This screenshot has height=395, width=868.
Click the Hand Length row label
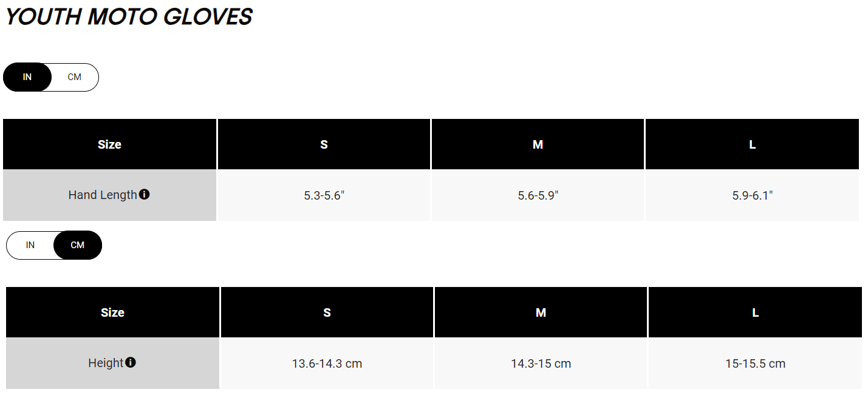[x=103, y=195]
